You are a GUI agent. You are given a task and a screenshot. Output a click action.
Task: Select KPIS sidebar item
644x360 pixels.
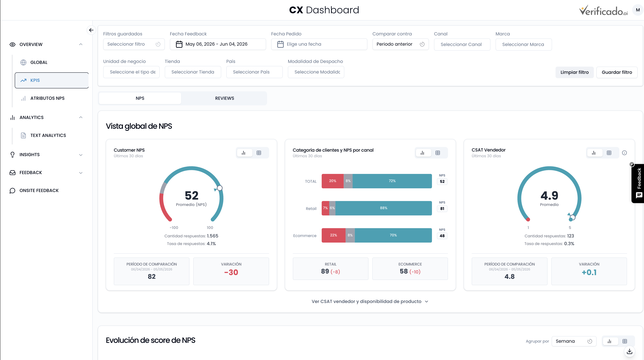[x=51, y=80]
